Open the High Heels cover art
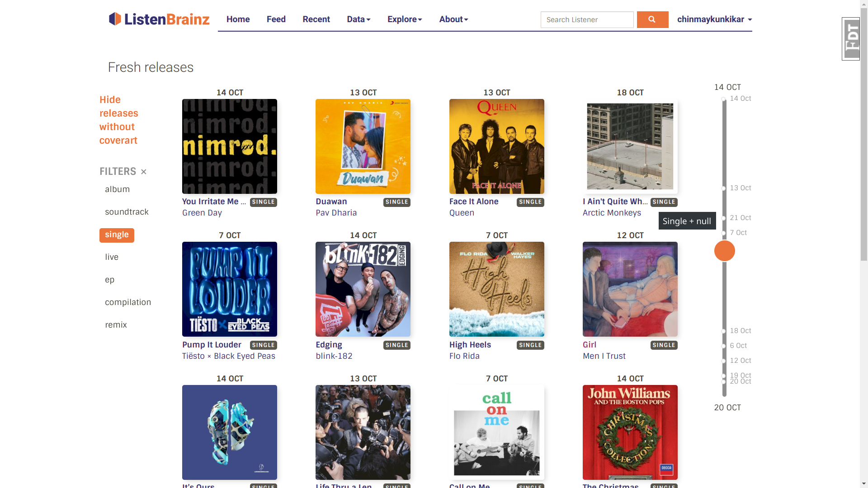This screenshot has width=868, height=488. (x=496, y=289)
